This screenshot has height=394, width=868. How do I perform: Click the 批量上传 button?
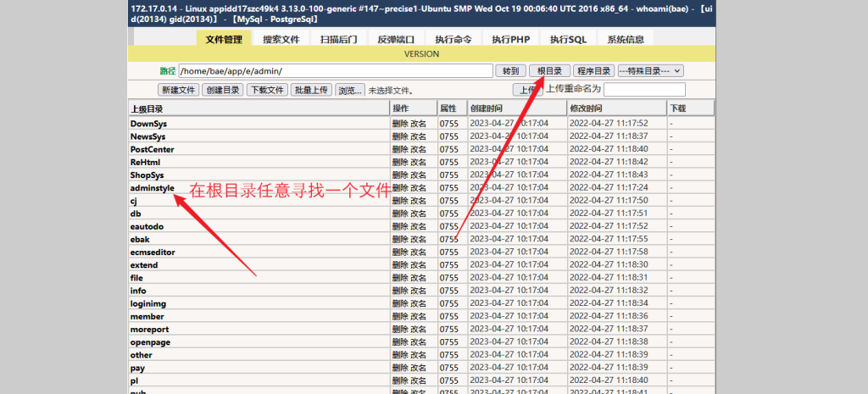(311, 90)
